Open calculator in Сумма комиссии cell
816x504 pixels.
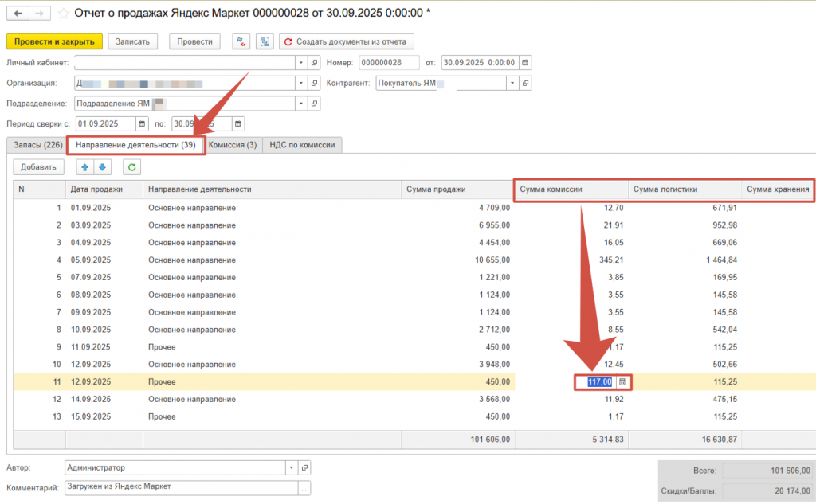point(623,382)
